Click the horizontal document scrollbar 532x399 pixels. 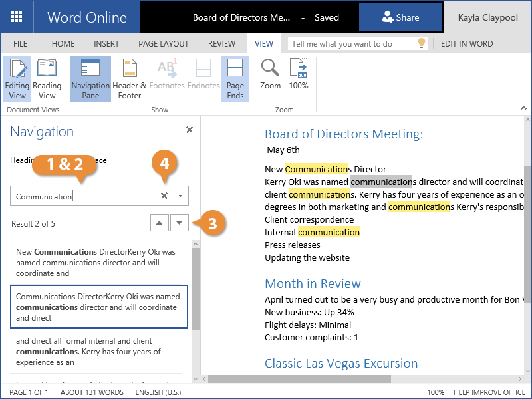[299, 379]
